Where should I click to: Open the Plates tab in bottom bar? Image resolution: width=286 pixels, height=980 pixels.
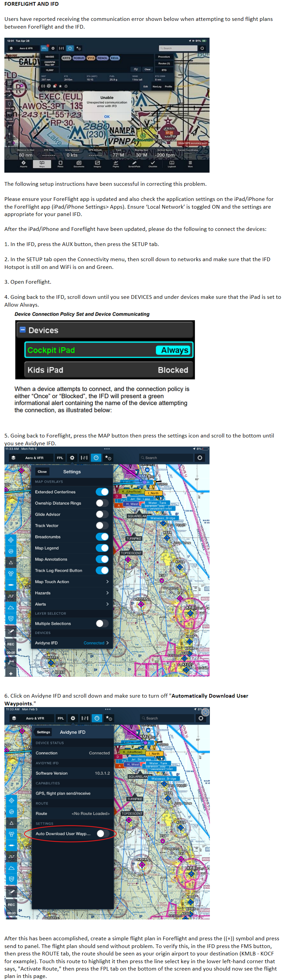pyautogui.click(x=60, y=164)
